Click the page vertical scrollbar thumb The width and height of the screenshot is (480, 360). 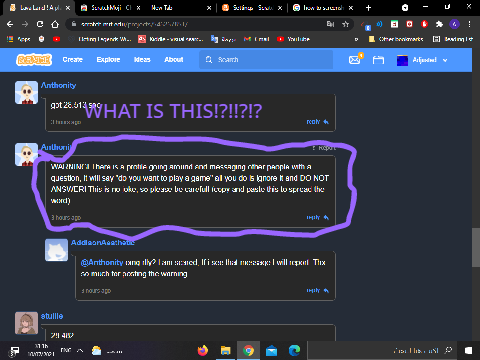pyautogui.click(x=476, y=247)
